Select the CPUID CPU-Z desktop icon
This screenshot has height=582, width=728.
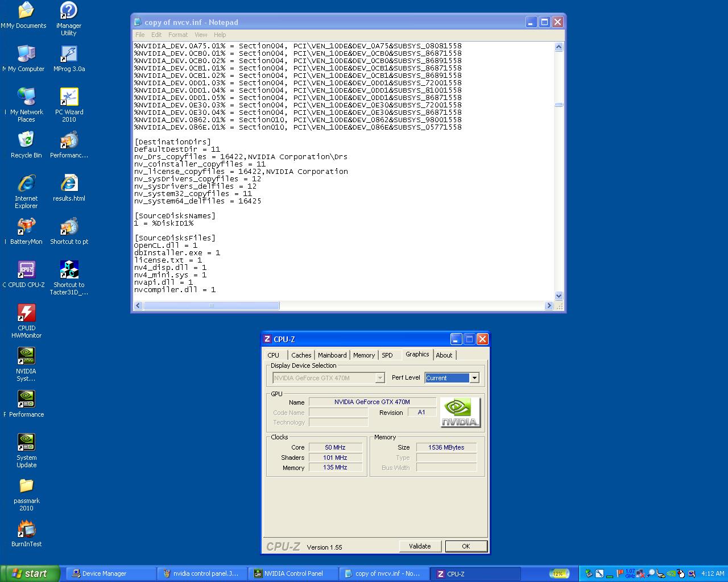pos(26,275)
